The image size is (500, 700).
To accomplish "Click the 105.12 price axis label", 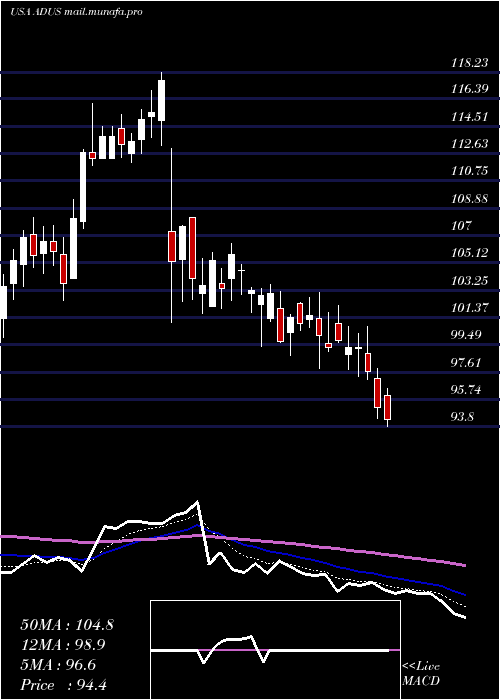I will click(469, 253).
